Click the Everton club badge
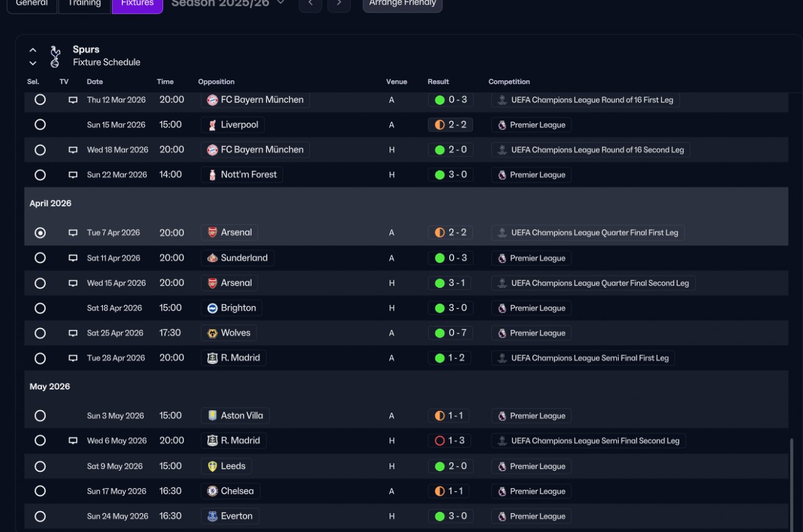 pyautogui.click(x=213, y=516)
